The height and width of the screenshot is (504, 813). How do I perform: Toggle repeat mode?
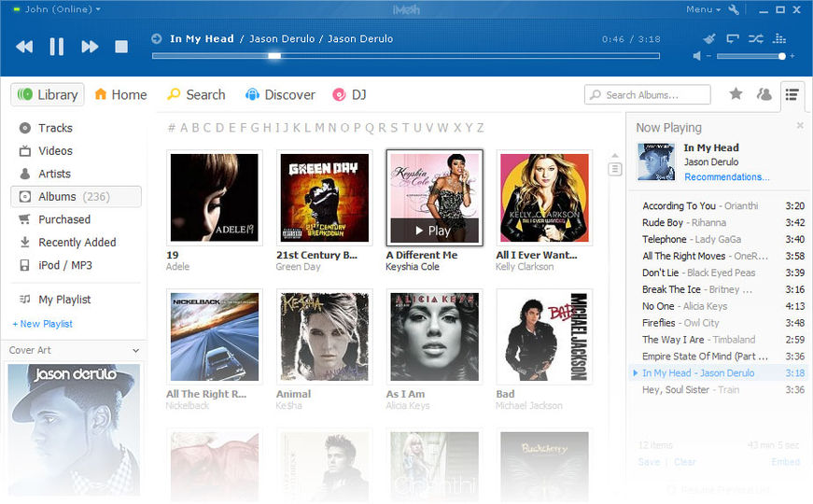click(732, 38)
